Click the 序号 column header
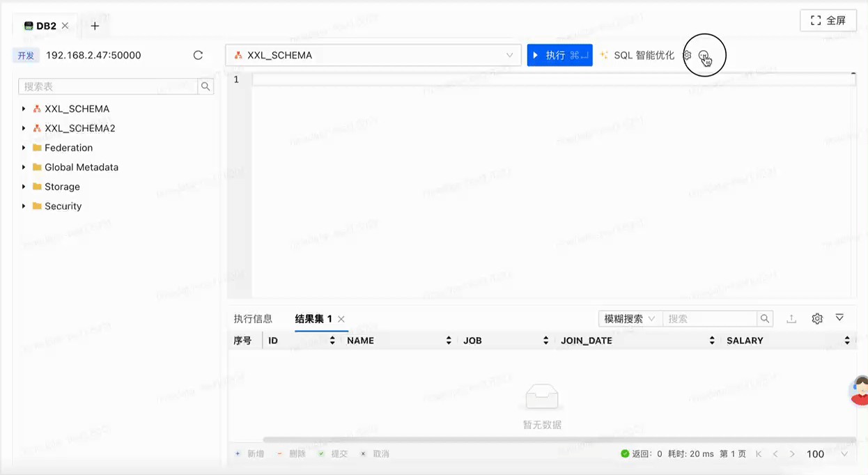The height and width of the screenshot is (475, 868). [x=242, y=341]
